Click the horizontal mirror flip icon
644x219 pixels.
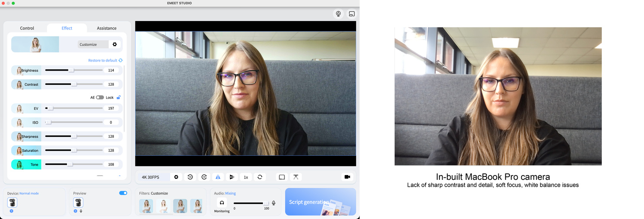point(218,177)
